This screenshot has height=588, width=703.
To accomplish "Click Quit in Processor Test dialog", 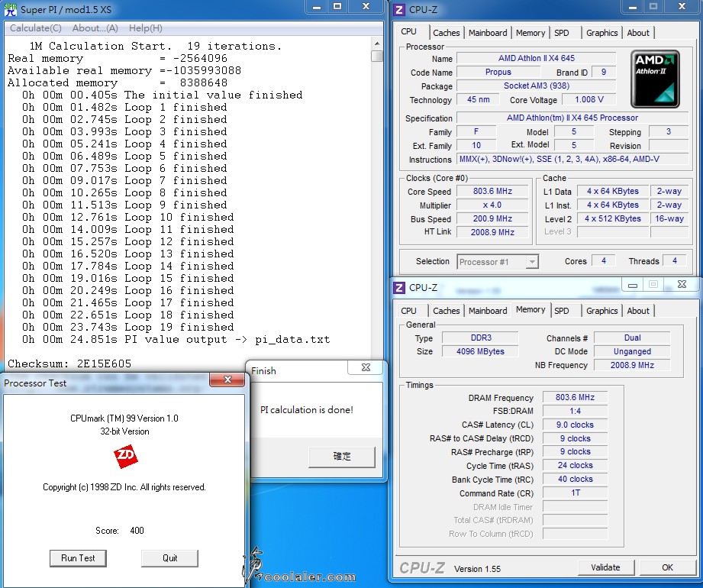I will (x=169, y=558).
